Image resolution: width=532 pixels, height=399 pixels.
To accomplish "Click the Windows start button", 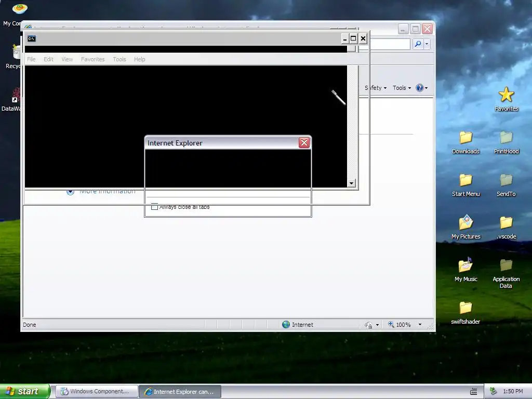I will click(x=25, y=391).
